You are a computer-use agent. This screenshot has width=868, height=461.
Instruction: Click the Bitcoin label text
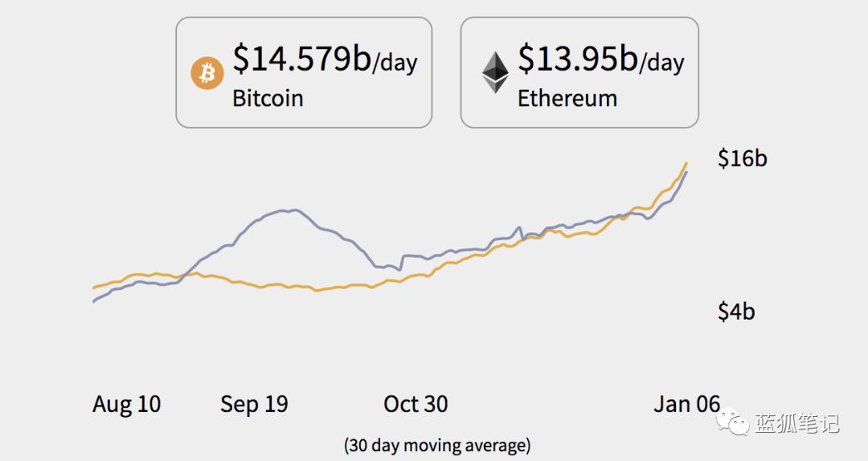point(268,99)
